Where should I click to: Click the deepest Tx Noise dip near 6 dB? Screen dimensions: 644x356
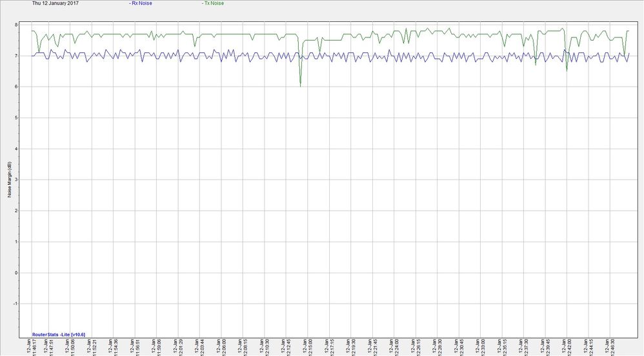pyautogui.click(x=300, y=85)
